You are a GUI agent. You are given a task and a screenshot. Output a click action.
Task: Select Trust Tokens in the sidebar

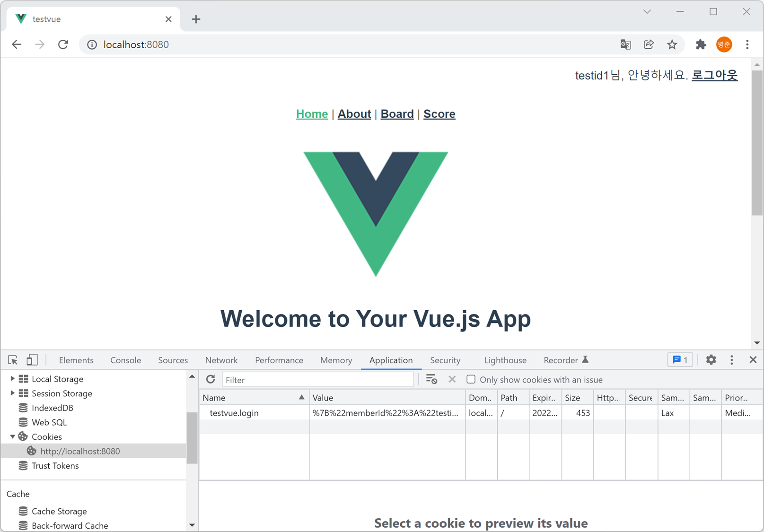(x=55, y=466)
